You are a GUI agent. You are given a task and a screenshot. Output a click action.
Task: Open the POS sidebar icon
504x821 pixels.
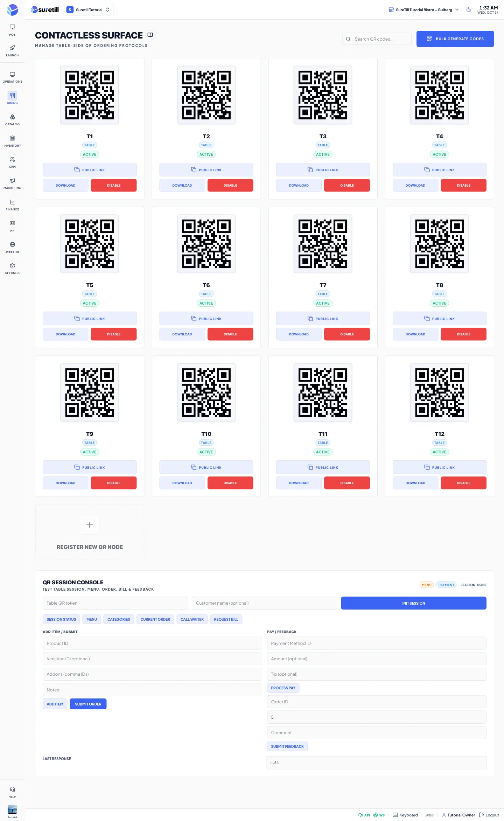tap(12, 30)
